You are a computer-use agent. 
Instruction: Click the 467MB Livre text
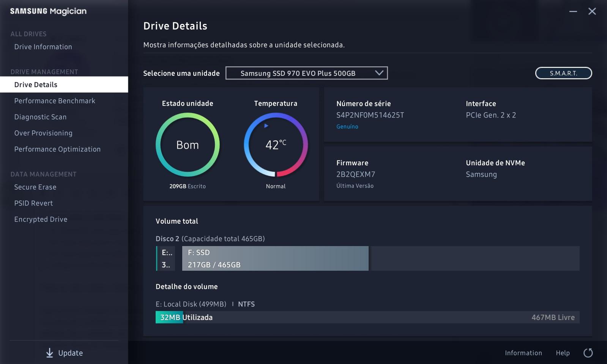[x=553, y=317]
